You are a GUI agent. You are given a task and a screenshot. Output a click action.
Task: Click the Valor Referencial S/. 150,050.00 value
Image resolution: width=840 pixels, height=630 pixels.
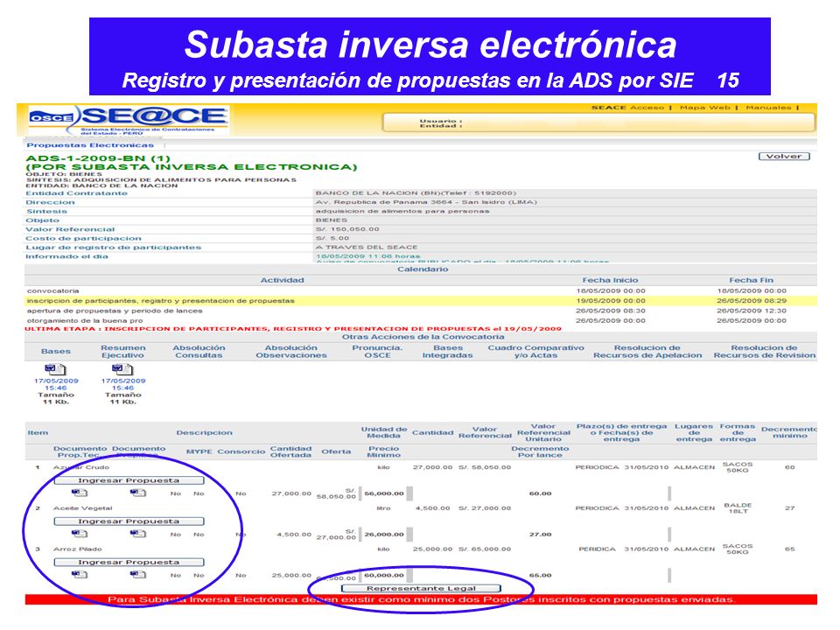pyautogui.click(x=347, y=229)
